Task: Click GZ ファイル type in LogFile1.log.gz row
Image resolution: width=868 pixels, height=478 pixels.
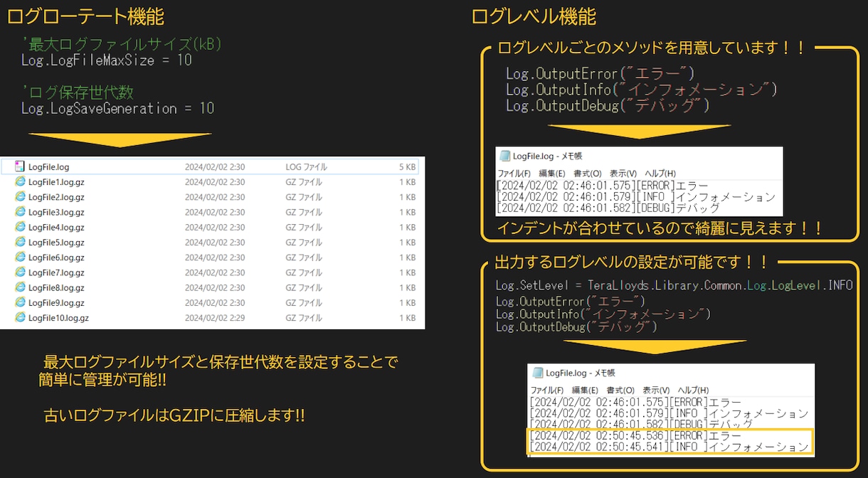Action: tap(304, 182)
